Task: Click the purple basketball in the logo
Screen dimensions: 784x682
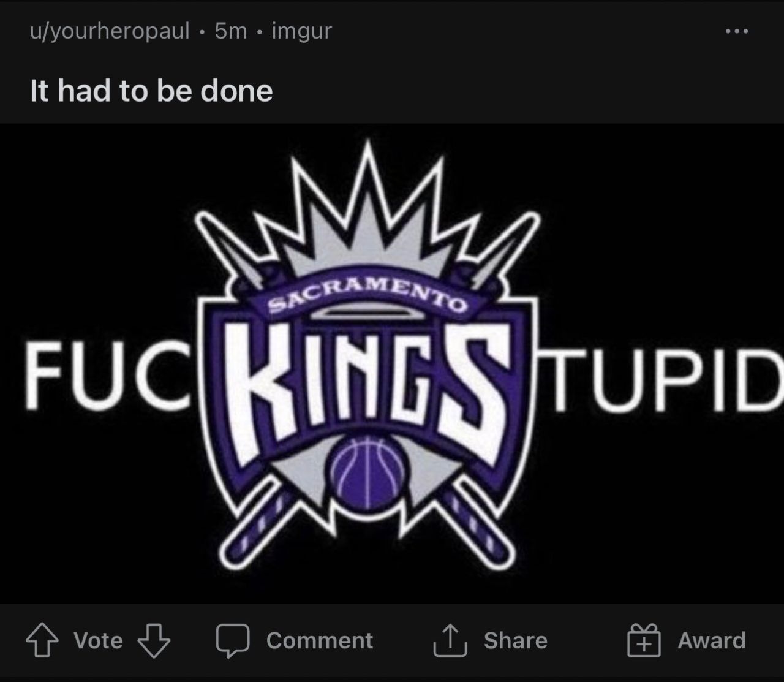Action: pyautogui.click(x=366, y=473)
